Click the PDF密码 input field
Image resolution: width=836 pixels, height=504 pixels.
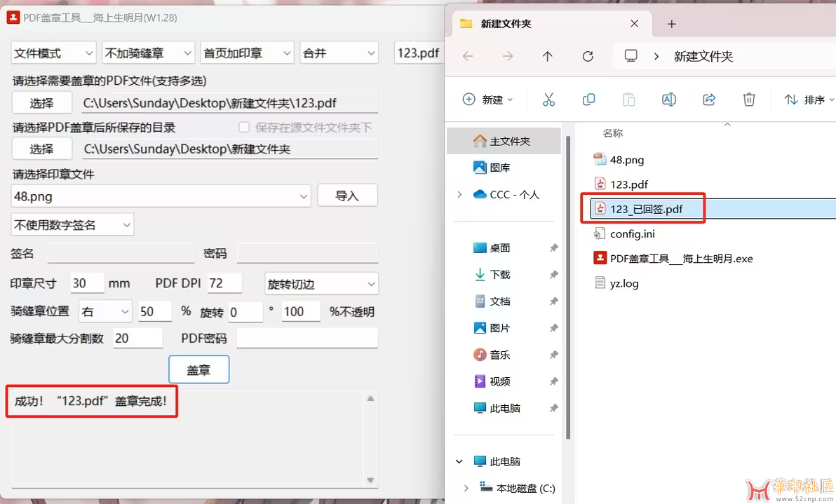pyautogui.click(x=307, y=338)
